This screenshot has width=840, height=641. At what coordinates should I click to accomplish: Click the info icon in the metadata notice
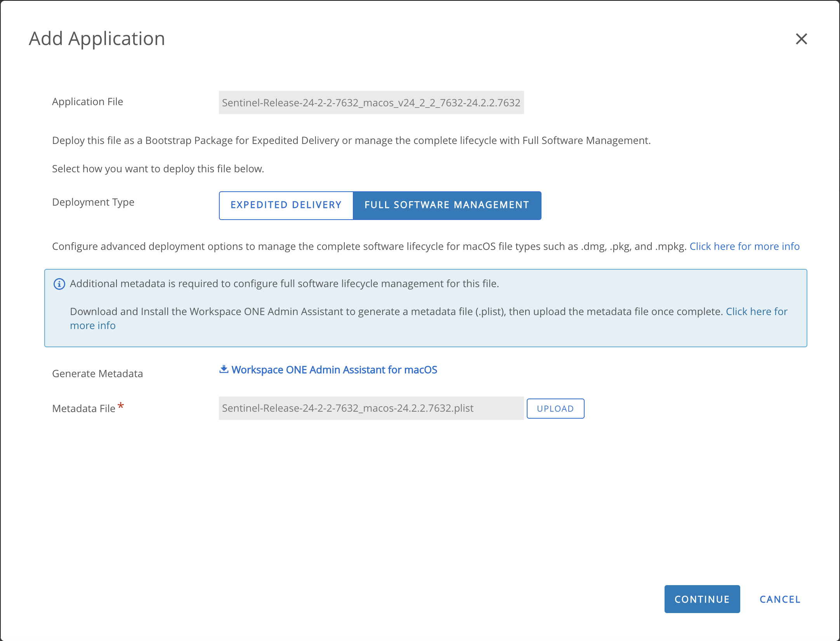[59, 284]
